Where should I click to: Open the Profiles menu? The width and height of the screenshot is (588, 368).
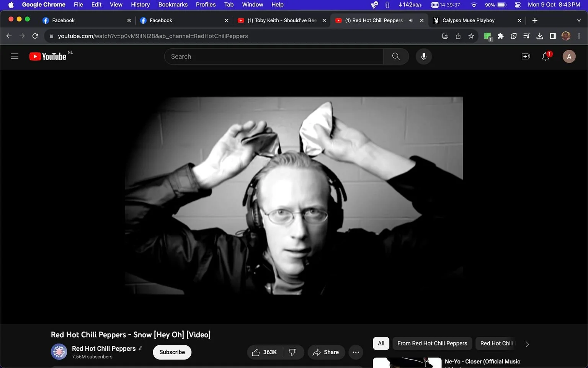point(206,5)
